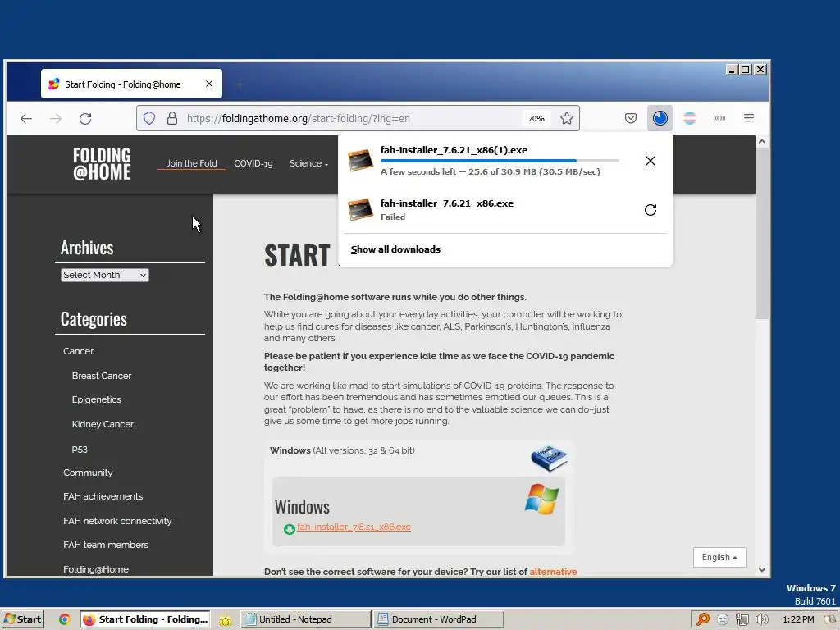Click the page vertical scrollbar thumb
Screen dimensions: 840x630
pos(762,234)
